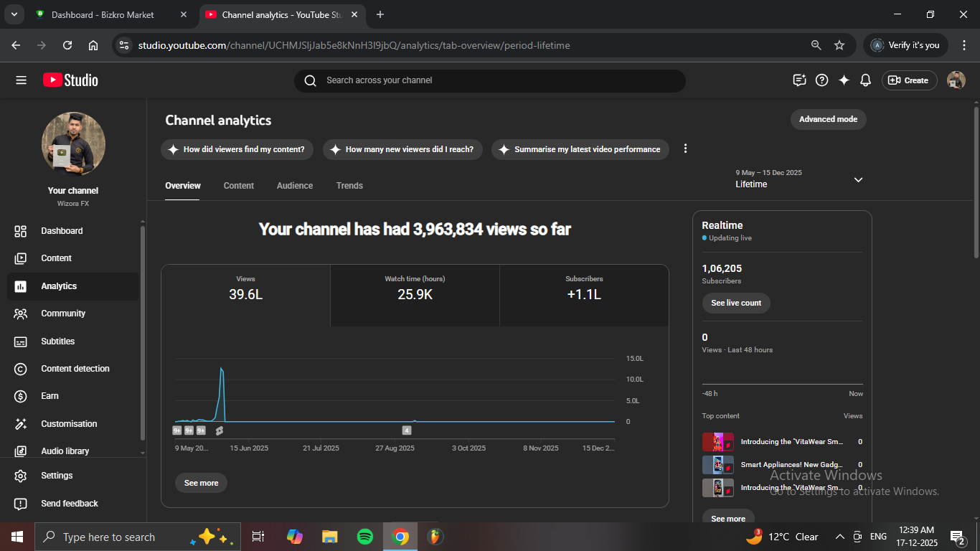
Task: Select the Watch time (hours) metric card
Action: [x=415, y=288]
